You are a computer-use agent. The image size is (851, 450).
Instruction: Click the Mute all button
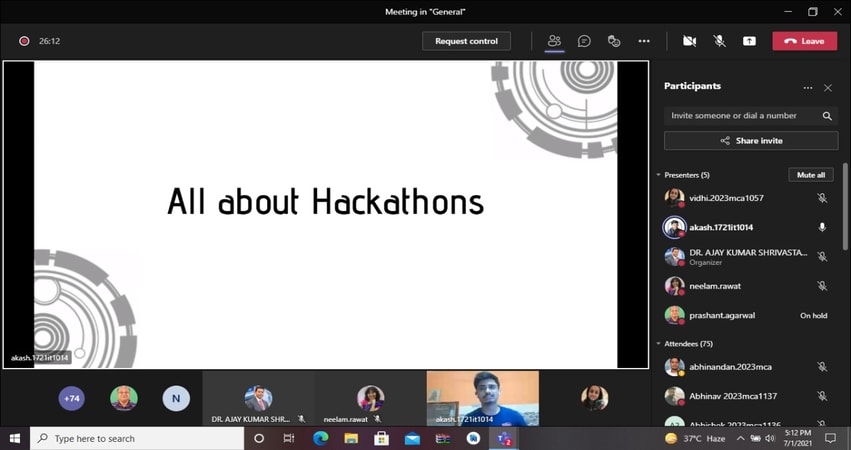pos(810,175)
